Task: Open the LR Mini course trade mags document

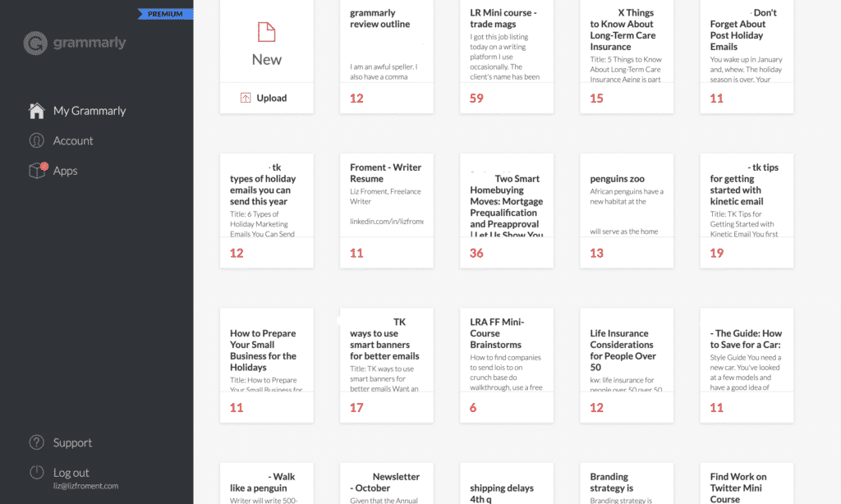Action: pyautogui.click(x=506, y=49)
